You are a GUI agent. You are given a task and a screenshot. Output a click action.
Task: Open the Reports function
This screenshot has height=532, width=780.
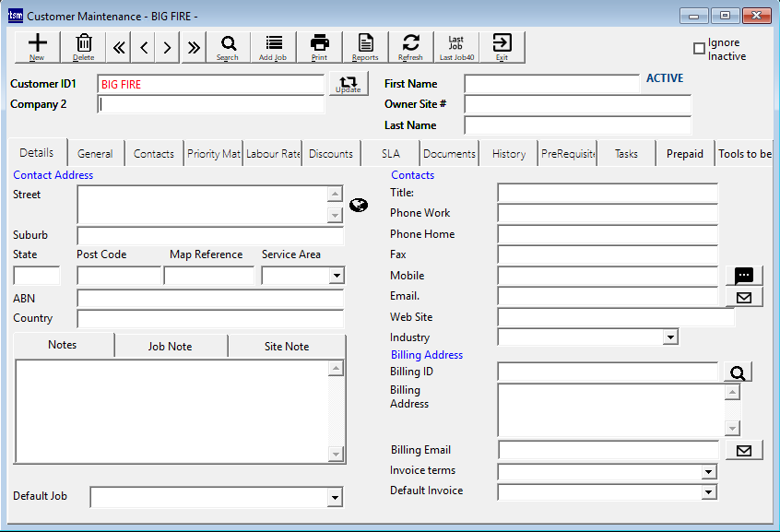(x=365, y=46)
